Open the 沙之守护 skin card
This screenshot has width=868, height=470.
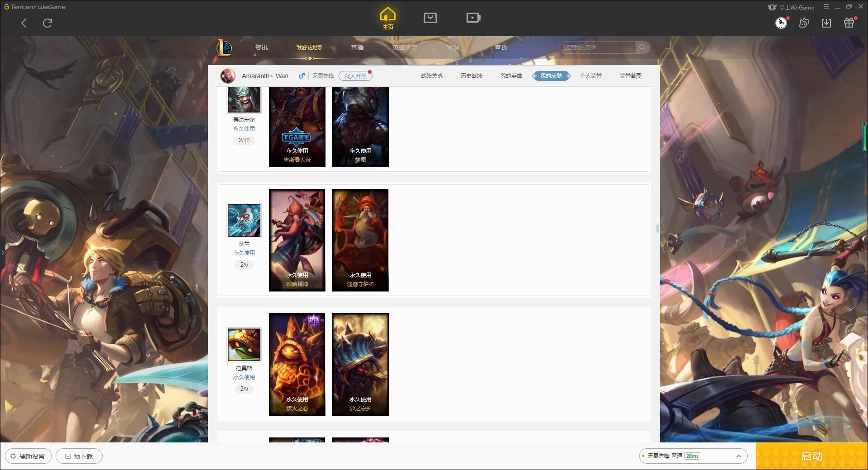click(x=360, y=364)
